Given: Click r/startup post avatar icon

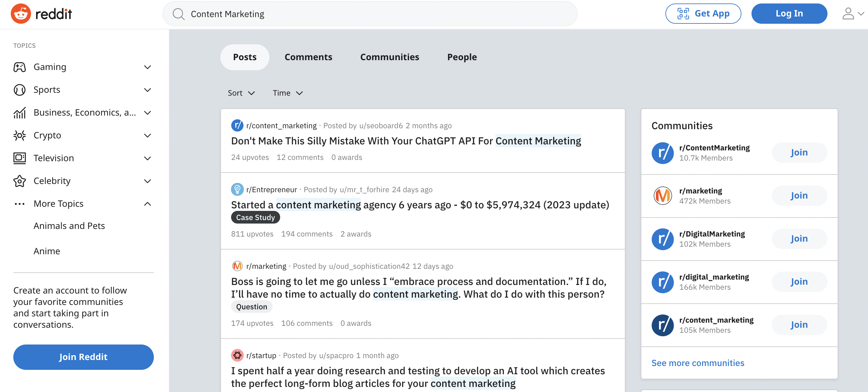Looking at the screenshot, I should (x=237, y=355).
